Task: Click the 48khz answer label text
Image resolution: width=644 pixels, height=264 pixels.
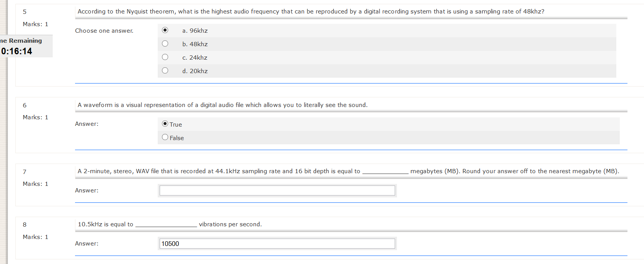Action: (195, 44)
